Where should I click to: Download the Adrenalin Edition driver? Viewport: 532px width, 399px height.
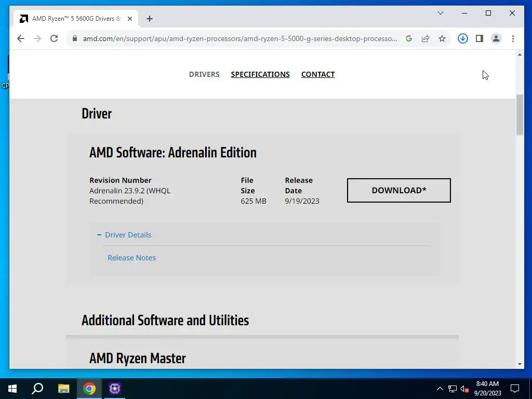pyautogui.click(x=398, y=190)
